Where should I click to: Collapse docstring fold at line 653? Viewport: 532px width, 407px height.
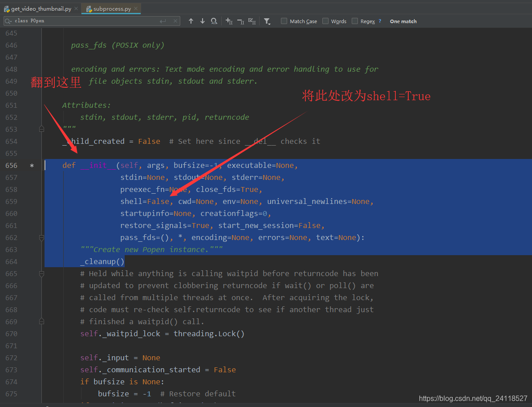[x=41, y=129]
